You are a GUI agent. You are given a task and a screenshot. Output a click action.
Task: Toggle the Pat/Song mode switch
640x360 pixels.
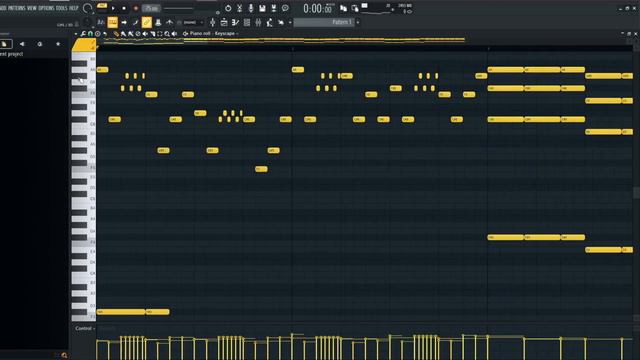[102, 8]
